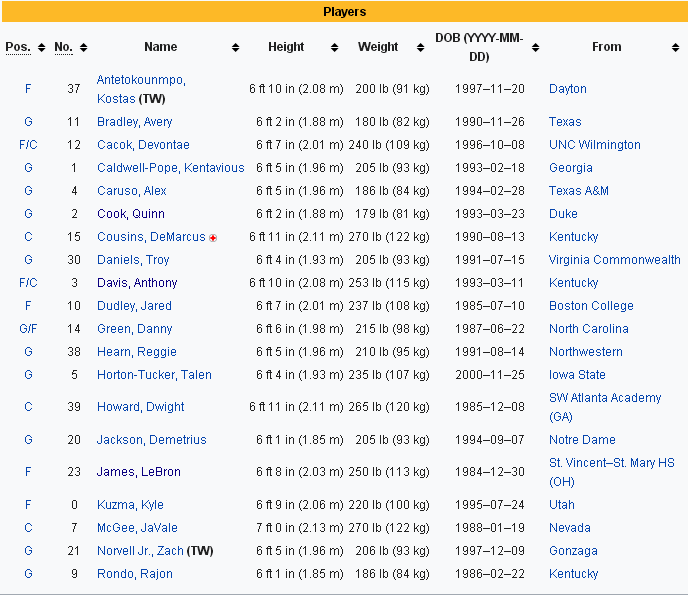This screenshot has height=602, width=688.
Task: Open Green, Danny player link
Action: (134, 329)
